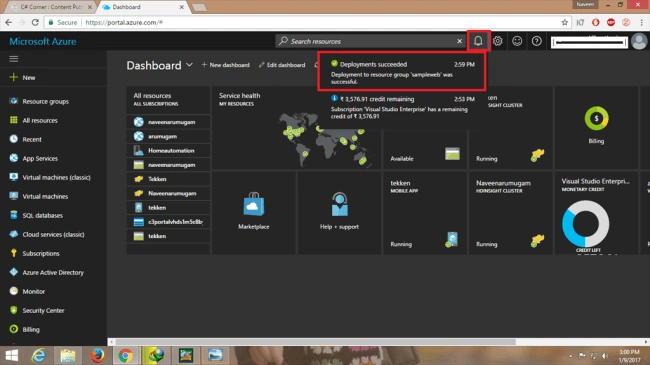Click the storage icon on Available tile
The height and width of the screenshot is (365, 650).
[452, 154]
